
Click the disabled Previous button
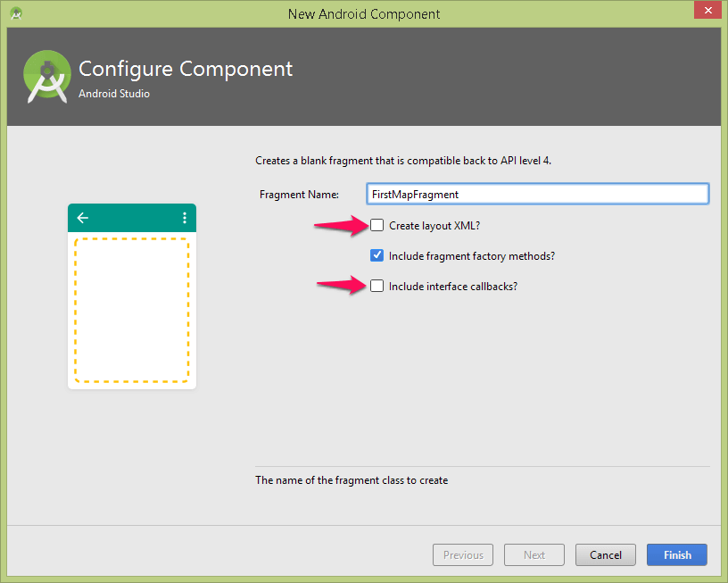(x=463, y=554)
